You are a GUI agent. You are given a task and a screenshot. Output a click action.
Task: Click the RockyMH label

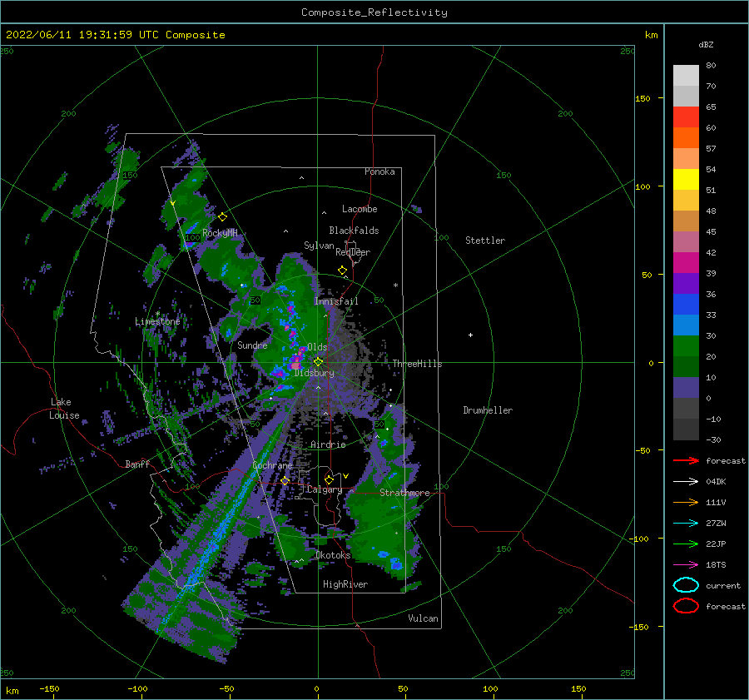tap(220, 233)
